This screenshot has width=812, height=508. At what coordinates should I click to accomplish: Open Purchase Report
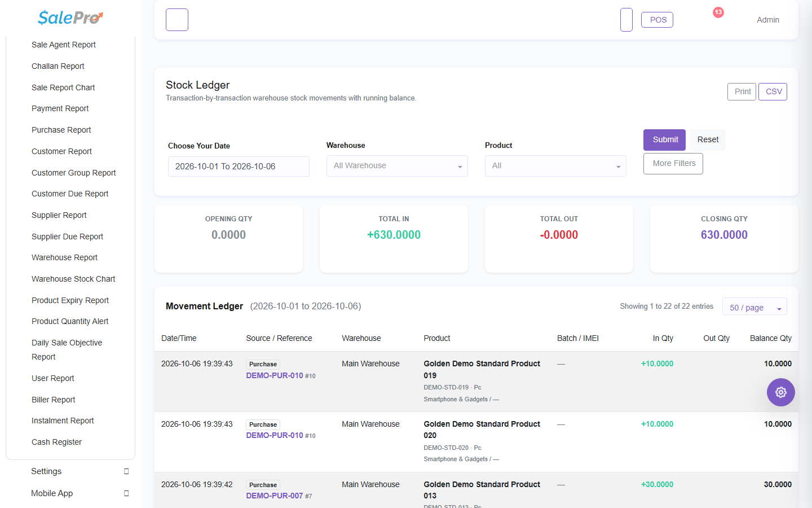point(61,130)
